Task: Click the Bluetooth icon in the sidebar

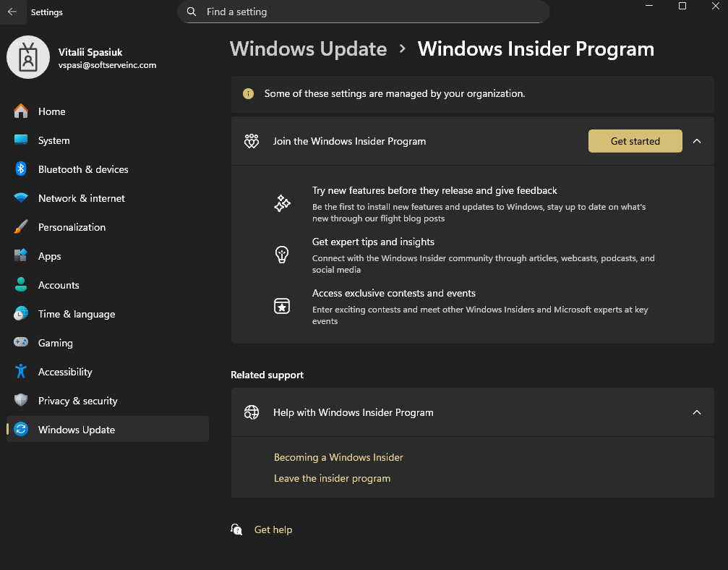Action: point(20,169)
